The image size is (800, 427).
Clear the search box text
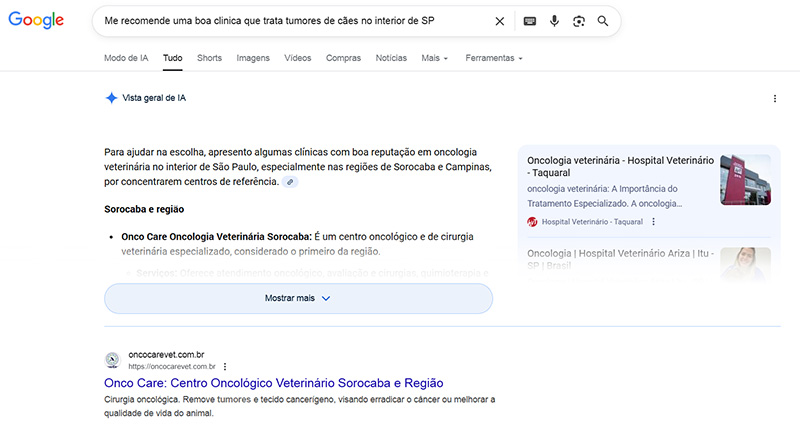[500, 21]
